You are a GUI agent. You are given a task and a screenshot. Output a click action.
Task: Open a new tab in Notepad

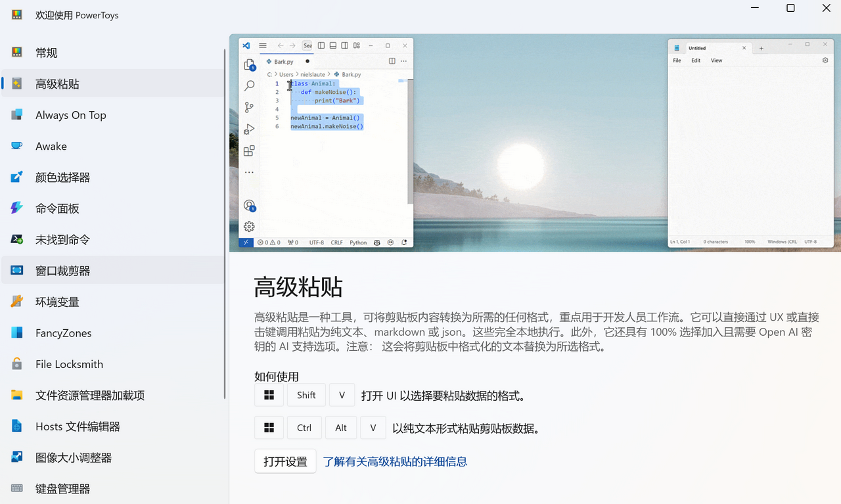point(761,47)
